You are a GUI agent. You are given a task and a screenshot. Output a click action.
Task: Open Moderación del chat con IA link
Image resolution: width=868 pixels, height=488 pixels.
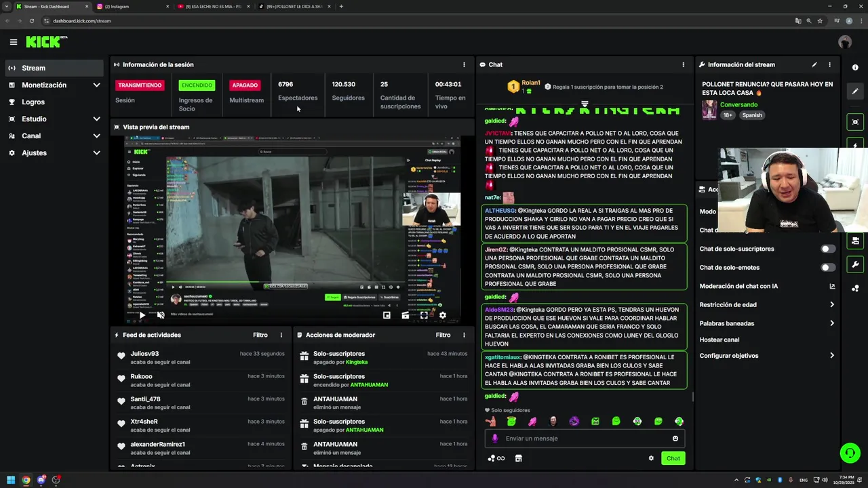point(767,286)
